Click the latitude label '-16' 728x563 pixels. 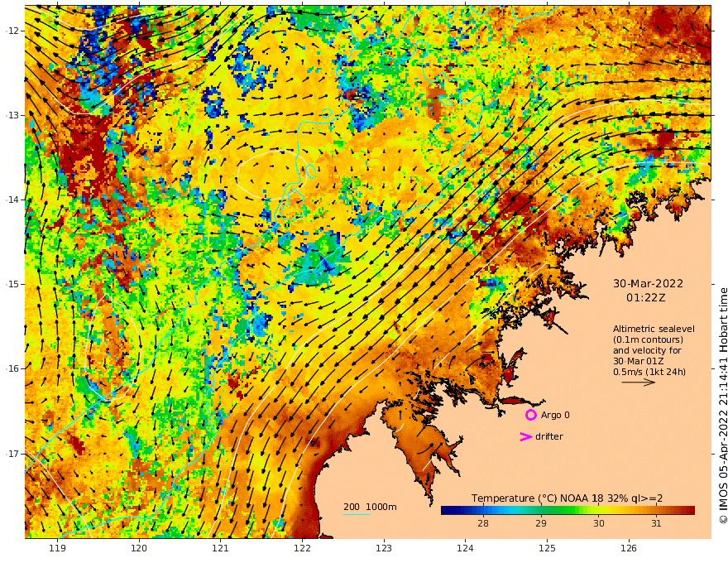(12, 368)
